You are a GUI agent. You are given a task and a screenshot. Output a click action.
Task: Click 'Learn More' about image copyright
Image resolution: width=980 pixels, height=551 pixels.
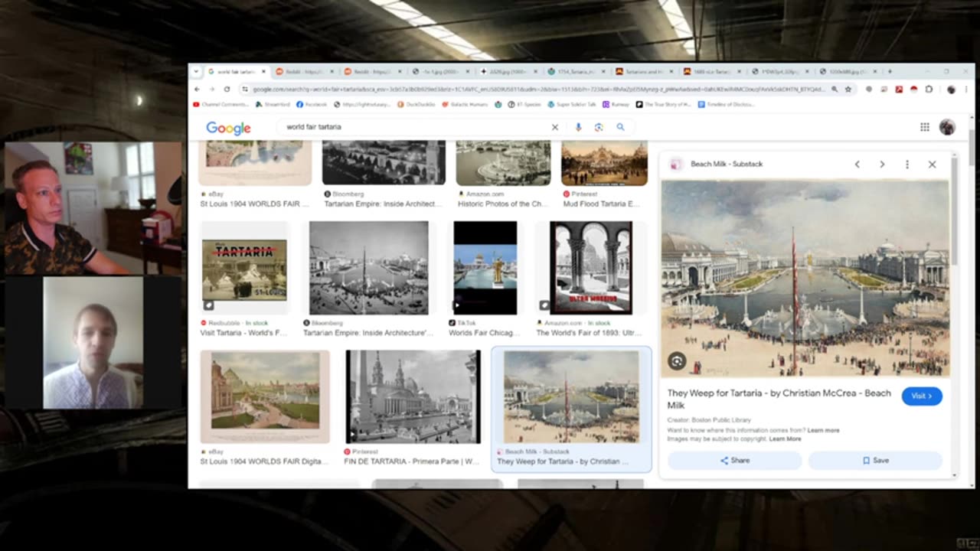785,439
